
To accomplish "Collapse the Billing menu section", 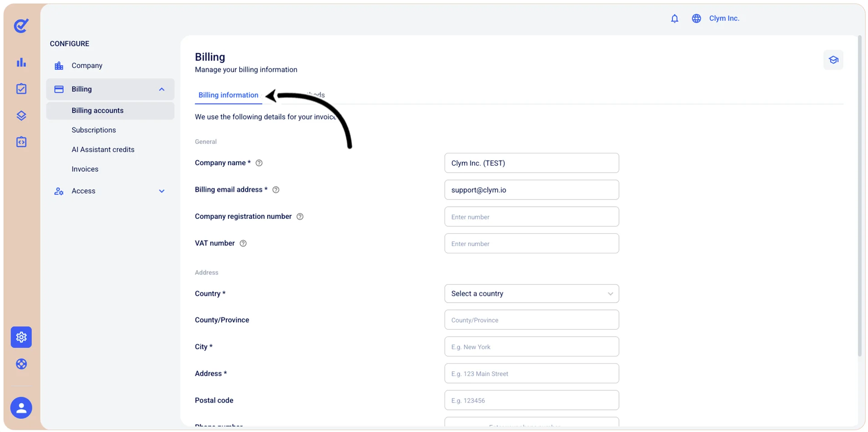I will coord(162,89).
